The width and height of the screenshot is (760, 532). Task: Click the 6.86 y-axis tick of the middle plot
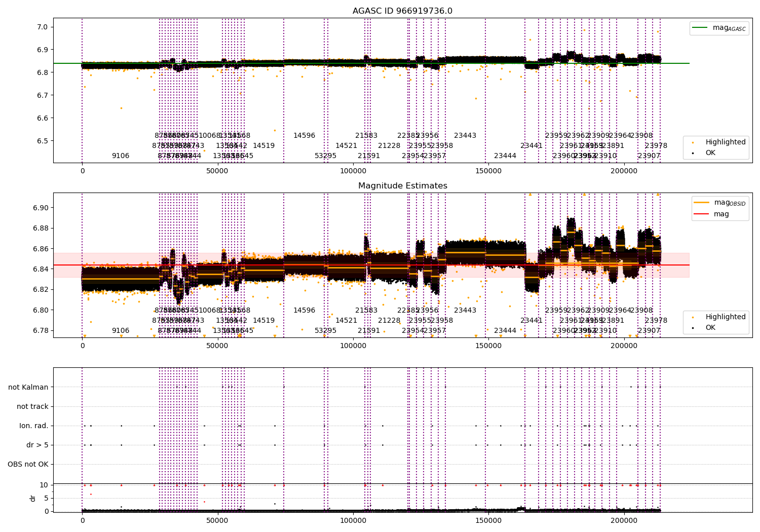click(x=41, y=249)
